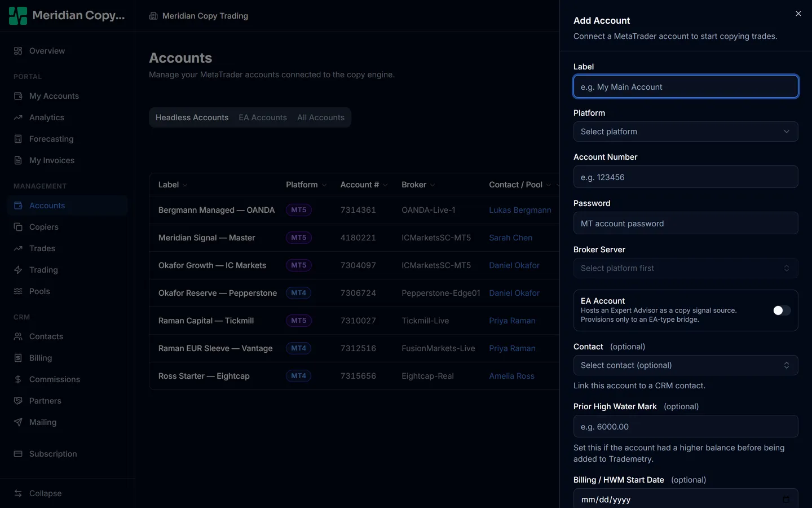Click the Forecasting sidebar icon
The height and width of the screenshot is (508, 812).
18,139
